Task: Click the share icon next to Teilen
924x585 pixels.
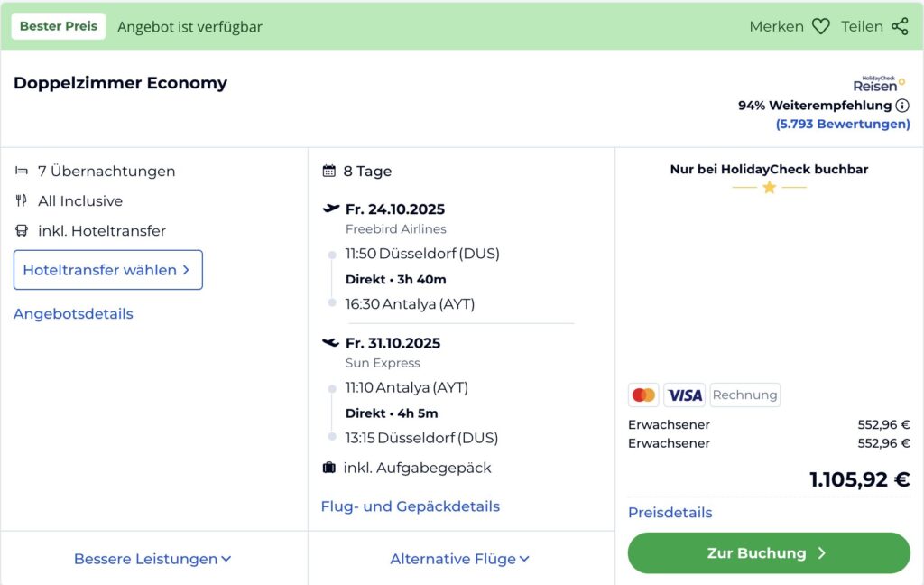Action: [x=900, y=26]
